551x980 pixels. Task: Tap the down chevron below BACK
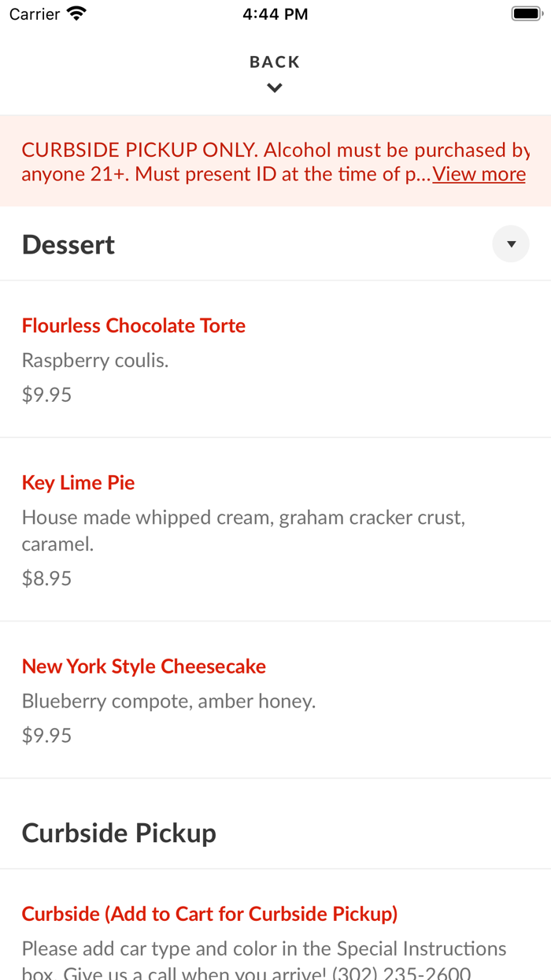[274, 87]
